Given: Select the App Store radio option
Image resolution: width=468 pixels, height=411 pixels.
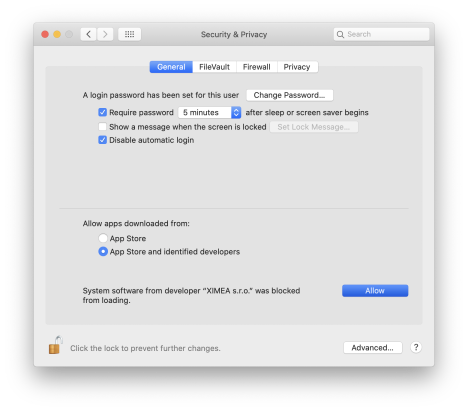Looking at the screenshot, I should click(x=103, y=238).
